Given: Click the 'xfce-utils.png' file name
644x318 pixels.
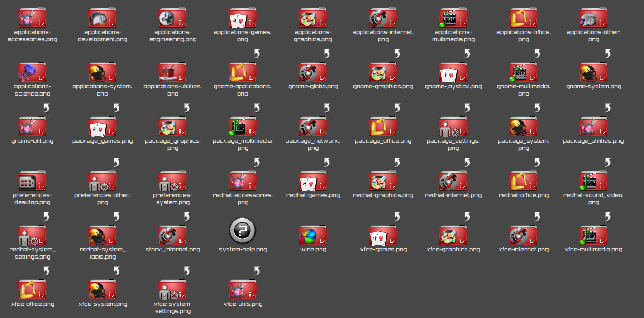Looking at the screenshot, I should [x=243, y=304].
